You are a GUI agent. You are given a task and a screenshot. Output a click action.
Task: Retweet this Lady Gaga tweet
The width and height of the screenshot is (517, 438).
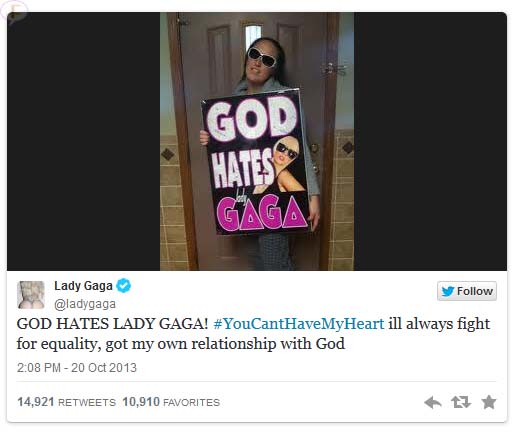(x=461, y=402)
